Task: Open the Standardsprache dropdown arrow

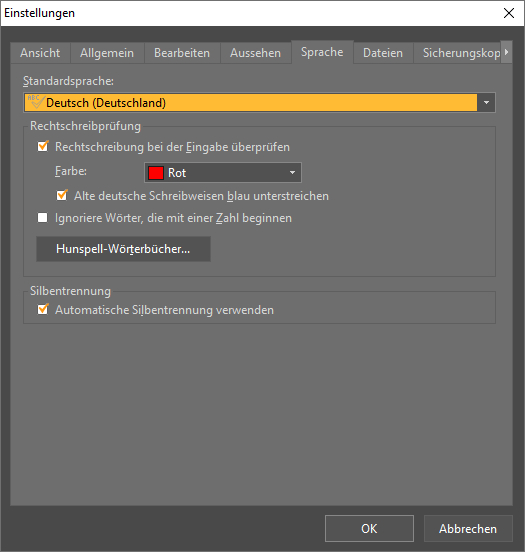Action: pos(486,102)
